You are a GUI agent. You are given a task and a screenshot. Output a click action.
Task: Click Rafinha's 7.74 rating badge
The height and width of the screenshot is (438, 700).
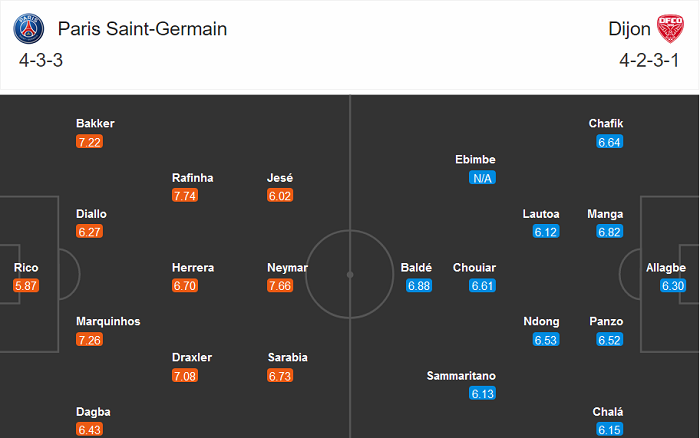[185, 196]
